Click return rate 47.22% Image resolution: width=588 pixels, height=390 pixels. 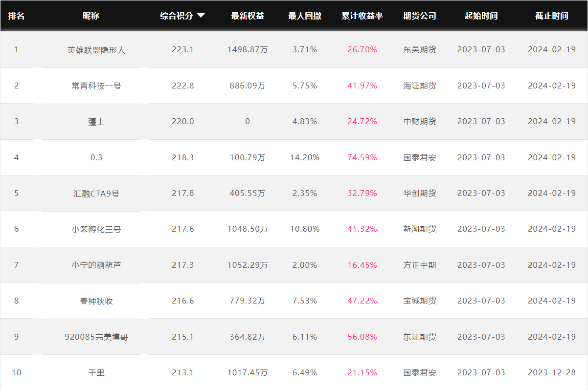click(x=362, y=301)
